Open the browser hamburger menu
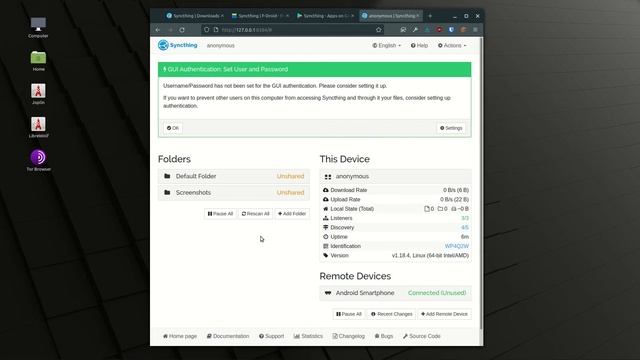This screenshot has width=640, height=360. click(476, 30)
